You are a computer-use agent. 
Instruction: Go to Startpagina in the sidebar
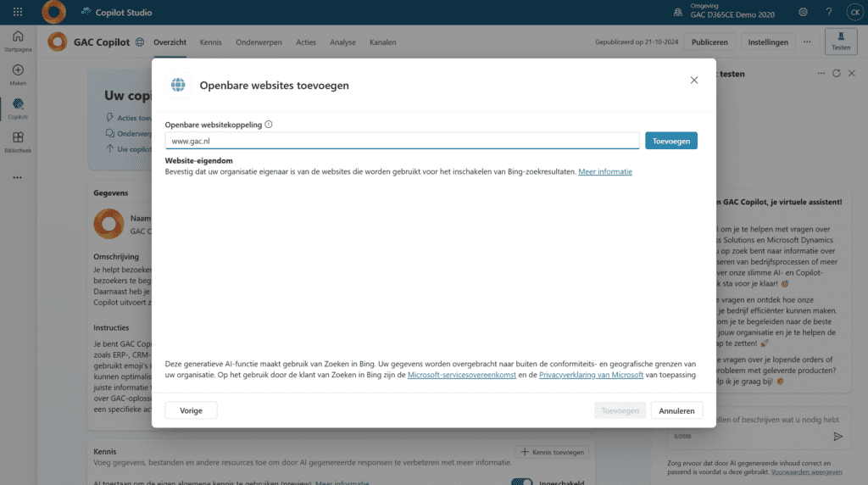(18, 42)
